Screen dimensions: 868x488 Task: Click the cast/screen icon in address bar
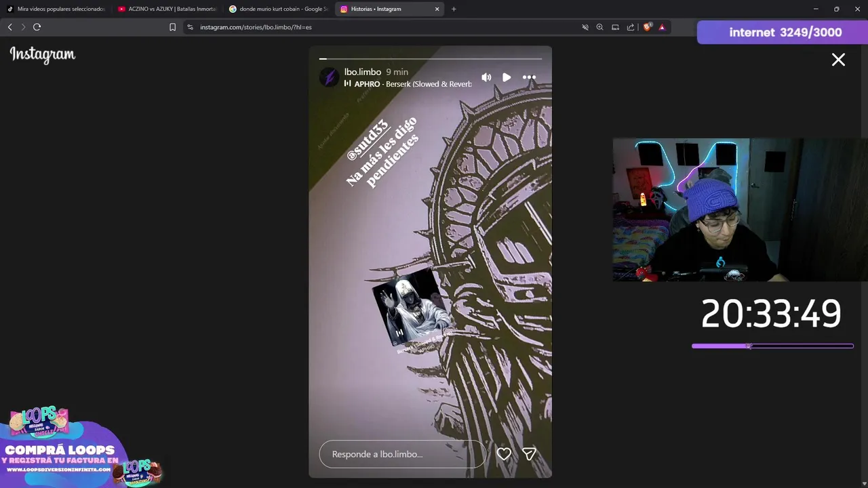(615, 27)
